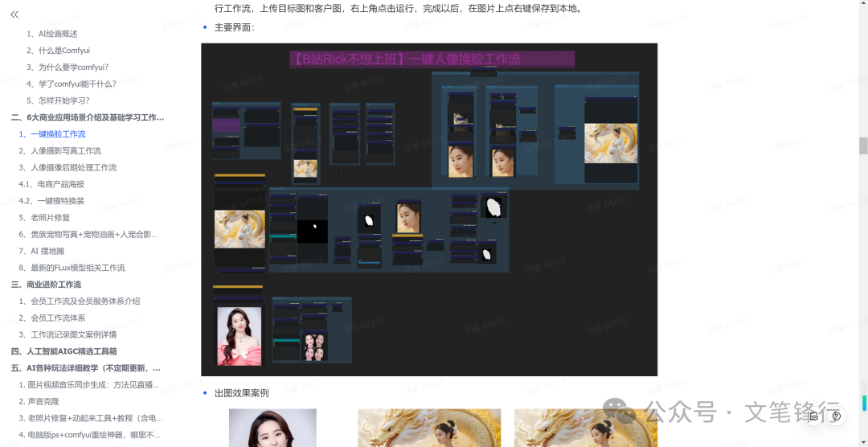Go to "1、AI绘画概述" section
The image size is (868, 447).
(x=51, y=34)
